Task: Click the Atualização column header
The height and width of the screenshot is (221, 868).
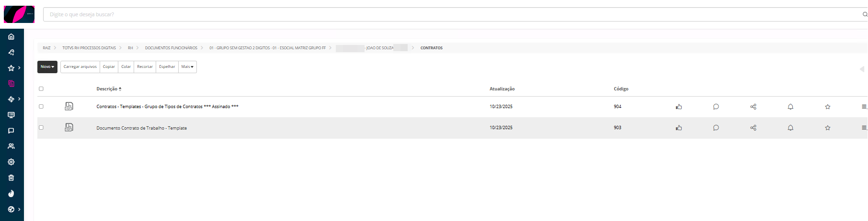Action: pos(502,89)
